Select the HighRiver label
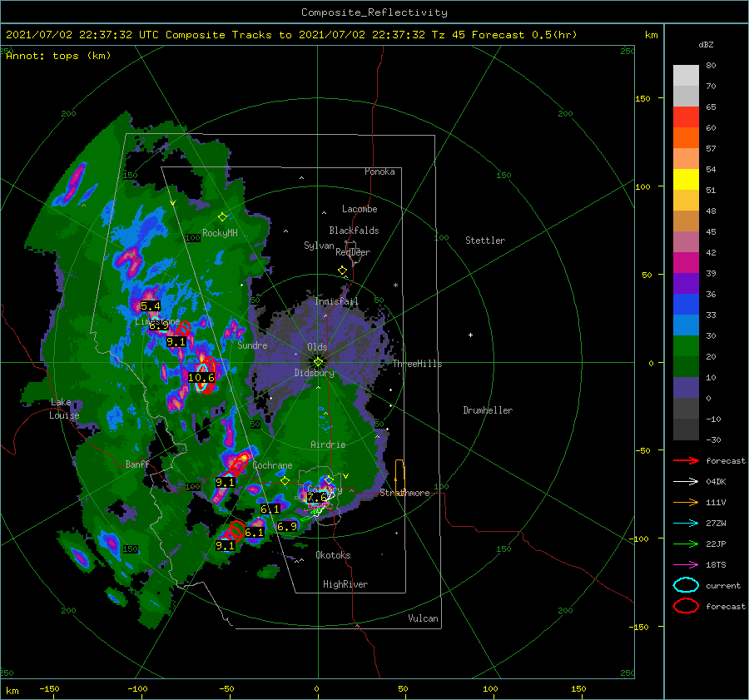This screenshot has height=700, width=749. (345, 584)
